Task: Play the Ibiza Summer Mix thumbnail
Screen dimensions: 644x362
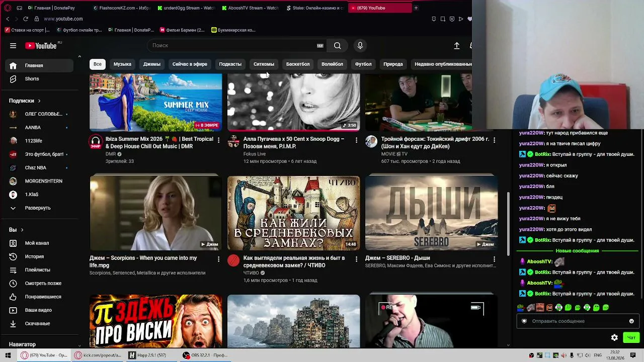Action: 155,103
